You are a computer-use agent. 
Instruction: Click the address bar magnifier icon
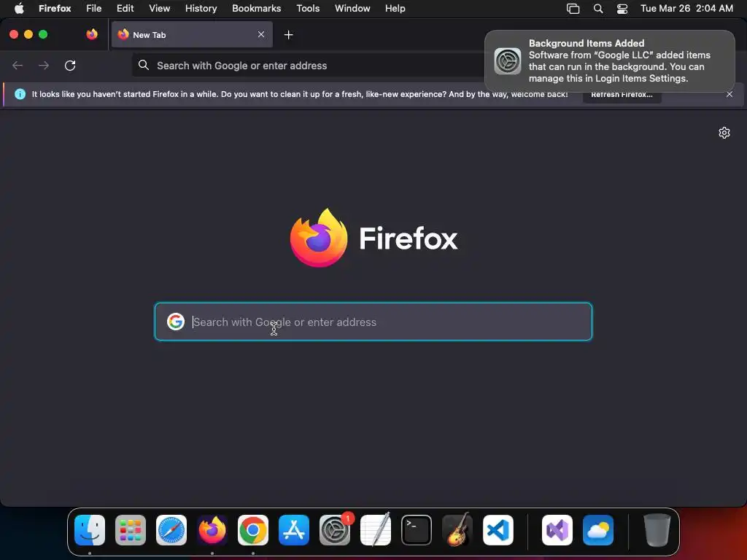pyautogui.click(x=144, y=65)
